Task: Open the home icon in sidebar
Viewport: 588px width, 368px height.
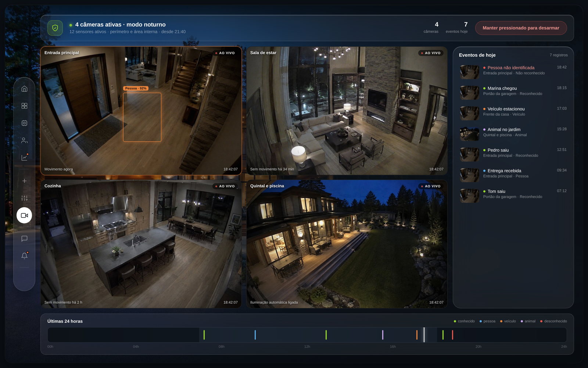Action: click(x=24, y=89)
